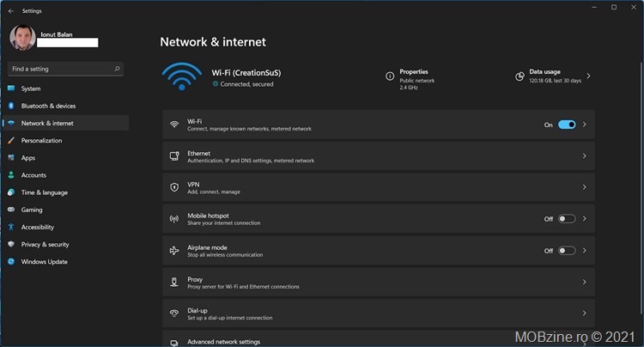Expand the Ethernet row chevron
This screenshot has height=347, width=644.
point(584,156)
